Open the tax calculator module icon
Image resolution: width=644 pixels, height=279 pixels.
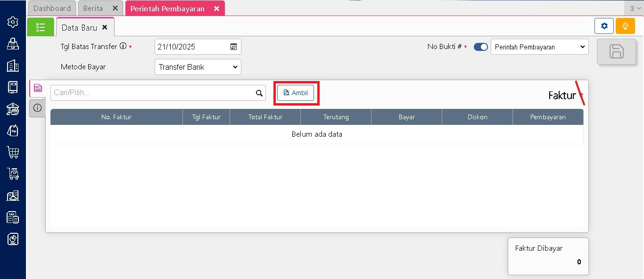13,217
